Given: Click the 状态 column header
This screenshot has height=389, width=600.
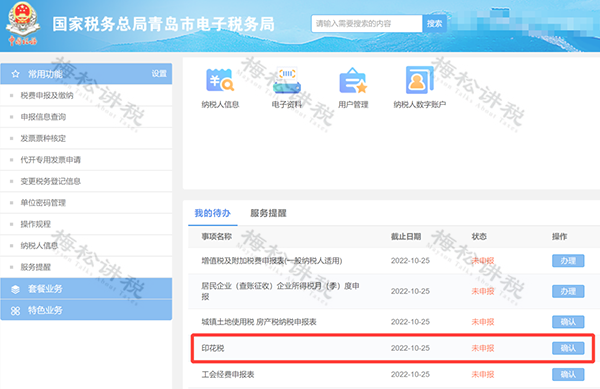Looking at the screenshot, I should click(479, 237).
